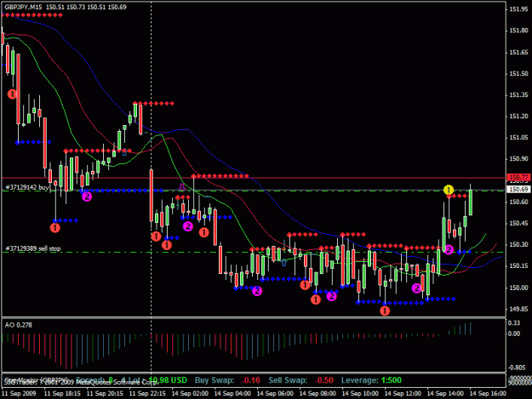Click the 151.80 price scale label
This screenshot has height=399, width=532.
click(x=518, y=31)
